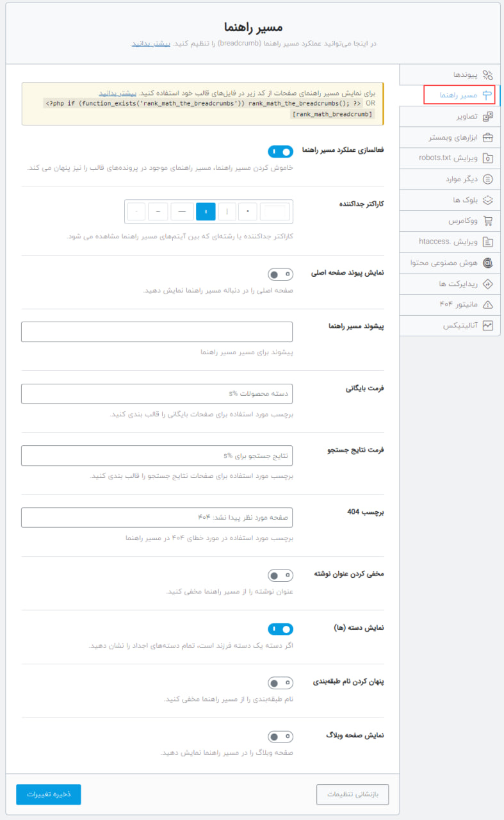The width and height of the screenshot is (504, 820).
Task: Click the .htaccess edit file icon
Action: [488, 242]
